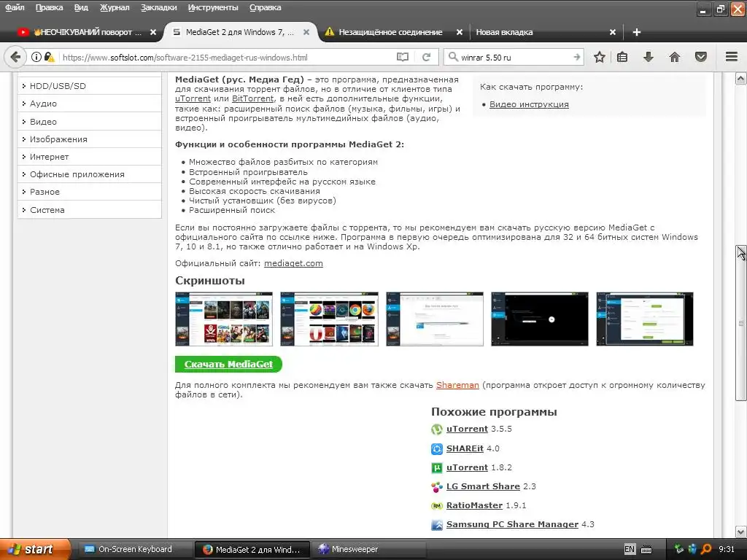Close the Незащищённое соединение tab
The height and width of the screenshot is (560, 747).
pos(460,32)
